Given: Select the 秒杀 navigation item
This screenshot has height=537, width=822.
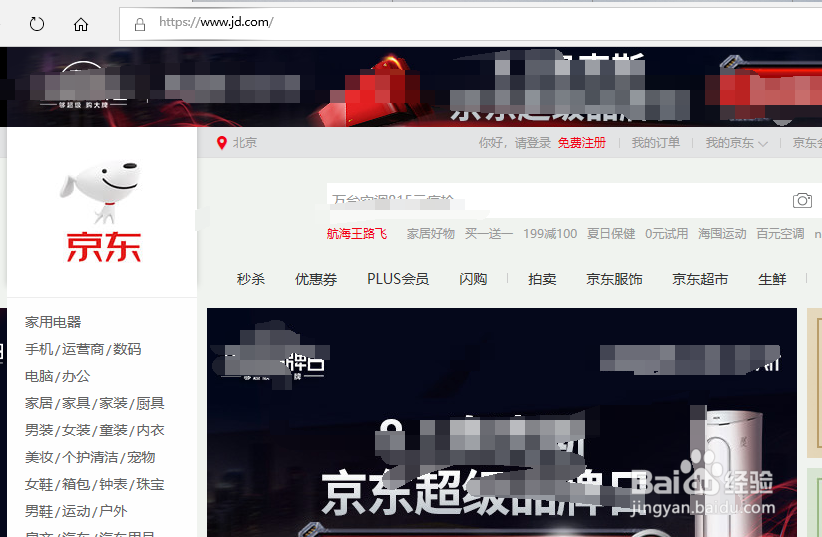Looking at the screenshot, I should click(251, 279).
